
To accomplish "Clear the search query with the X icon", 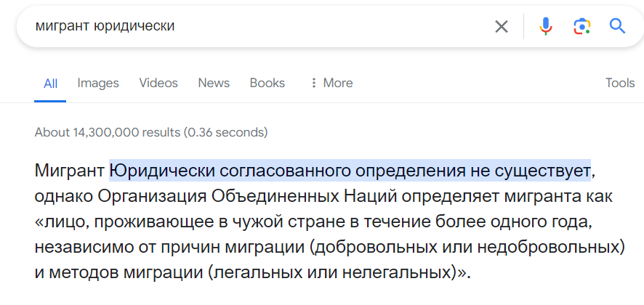I will coord(502,27).
